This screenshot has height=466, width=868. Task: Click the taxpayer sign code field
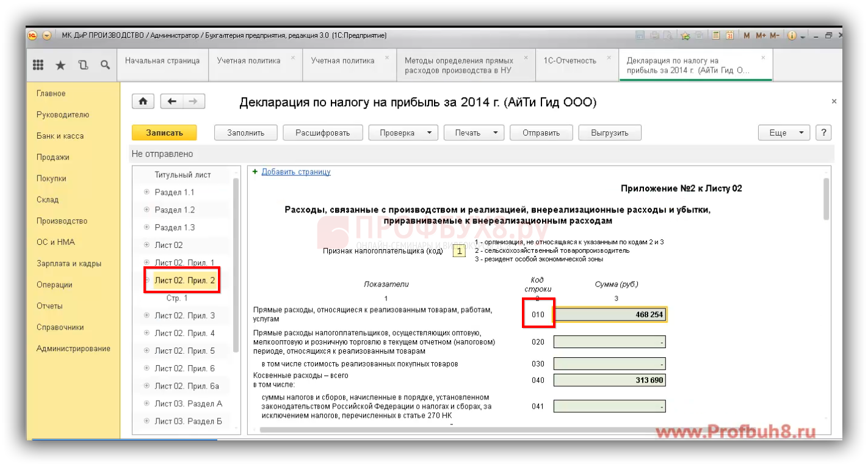(460, 251)
